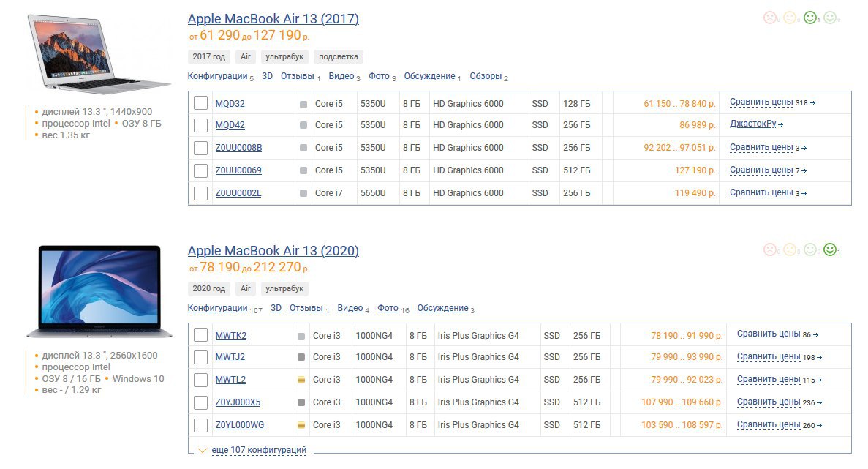Open Видео section for MacBook Air 2017
Screen dimensions: 868x469
[341, 76]
